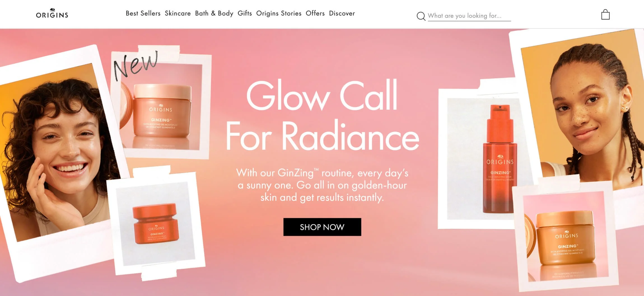Screen dimensions: 644x296
Task: Click the search magnifier icon
Action: pyautogui.click(x=421, y=16)
